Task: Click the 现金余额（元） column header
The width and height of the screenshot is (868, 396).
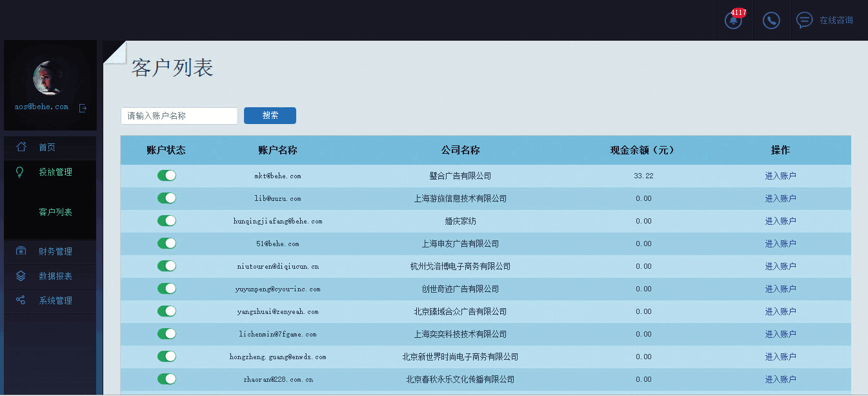Action: 643,150
